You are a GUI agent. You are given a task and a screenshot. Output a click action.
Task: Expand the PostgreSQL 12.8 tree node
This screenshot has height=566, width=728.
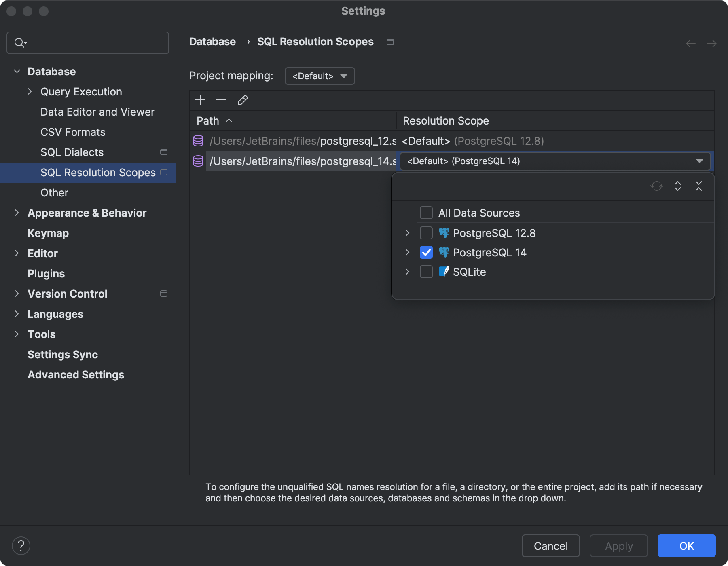tap(407, 233)
